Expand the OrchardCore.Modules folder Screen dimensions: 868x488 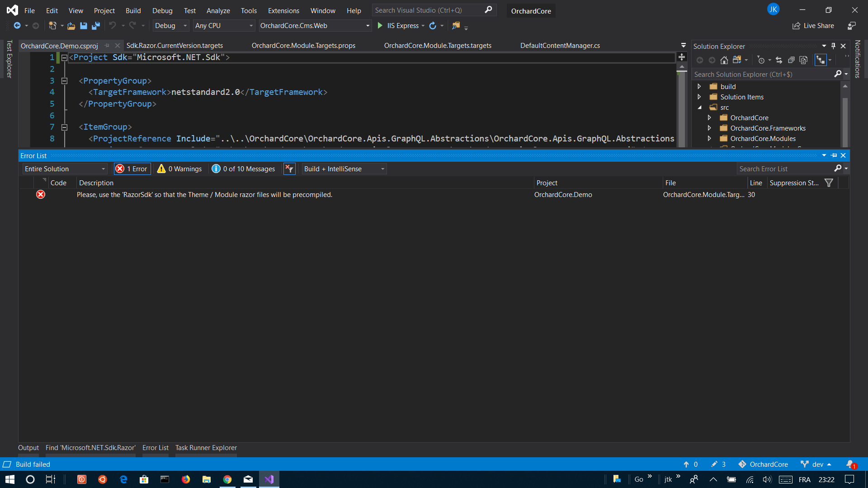[709, 139]
